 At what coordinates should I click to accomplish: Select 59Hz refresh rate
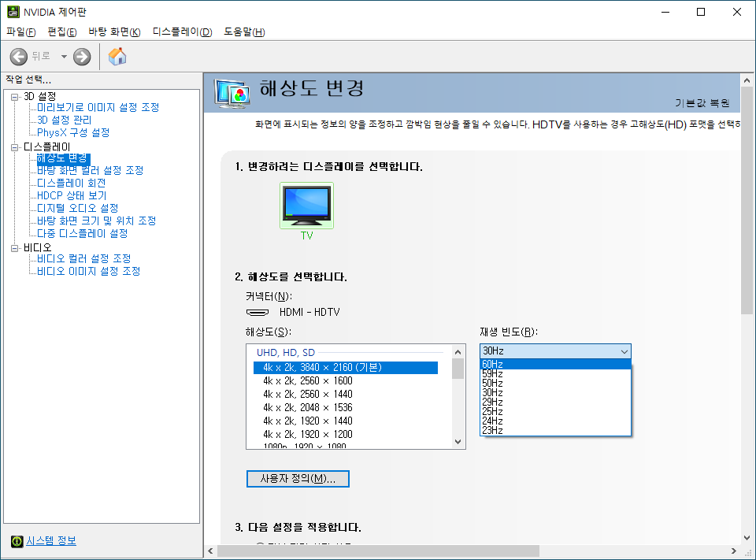pos(555,374)
